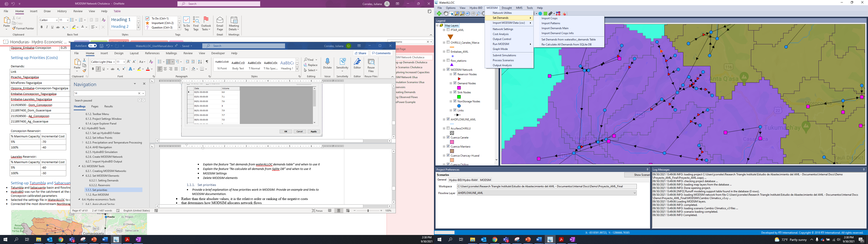Viewport: 868px width, 244px height.
Task: Open the Flowline Layer dropdown
Action: coord(634,192)
